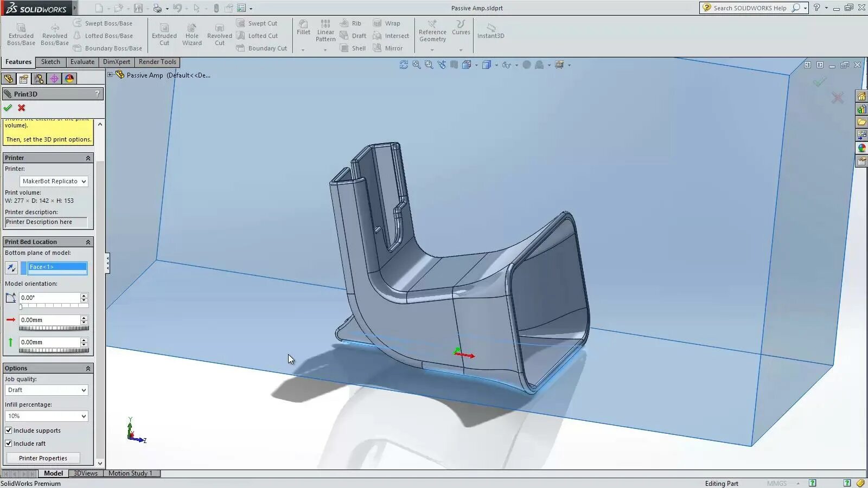Activate the Linear Pattern tool
868x488 pixels.
[x=325, y=31]
